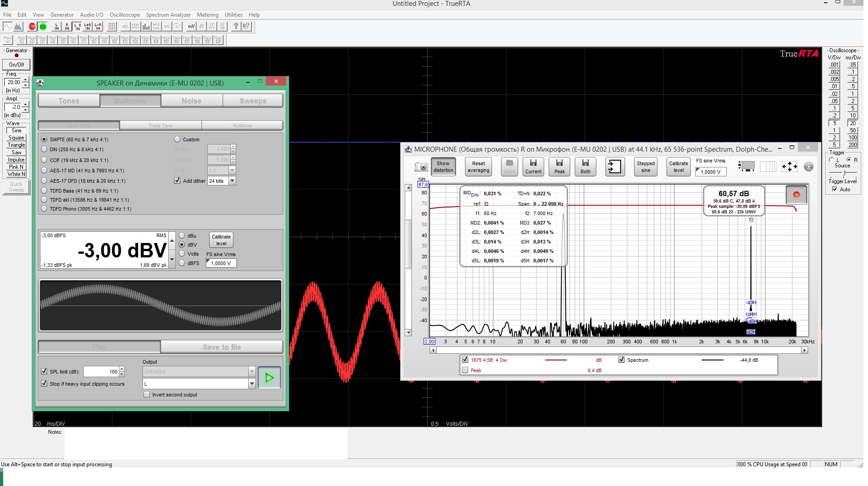Open spectrum settings gear icon
This screenshot has width=868, height=486.
point(808,167)
